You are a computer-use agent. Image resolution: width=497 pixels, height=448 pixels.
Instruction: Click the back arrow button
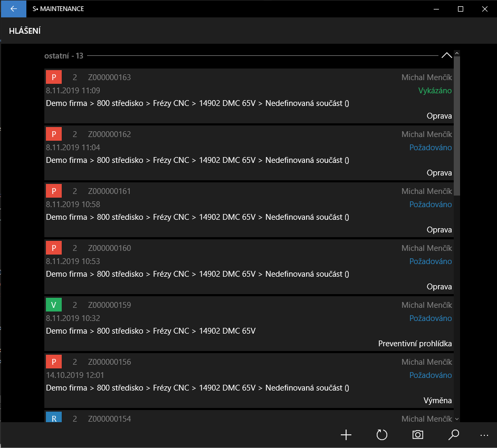13,9
